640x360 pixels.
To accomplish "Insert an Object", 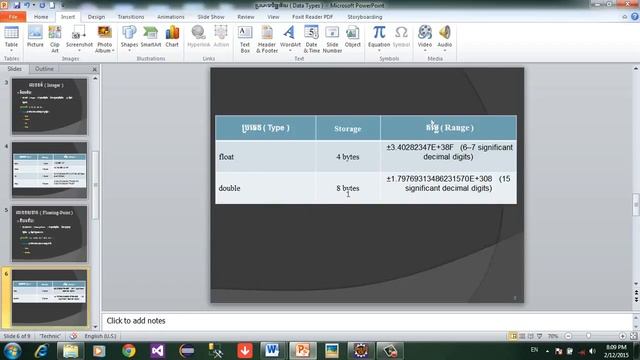I will [353, 36].
